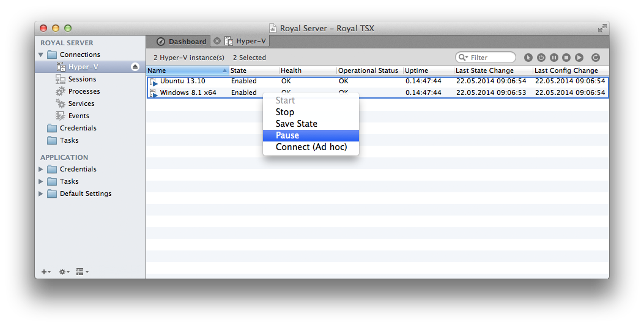Click the cursor connect icon in toolbar
This screenshot has height=327, width=644.
pos(528,58)
